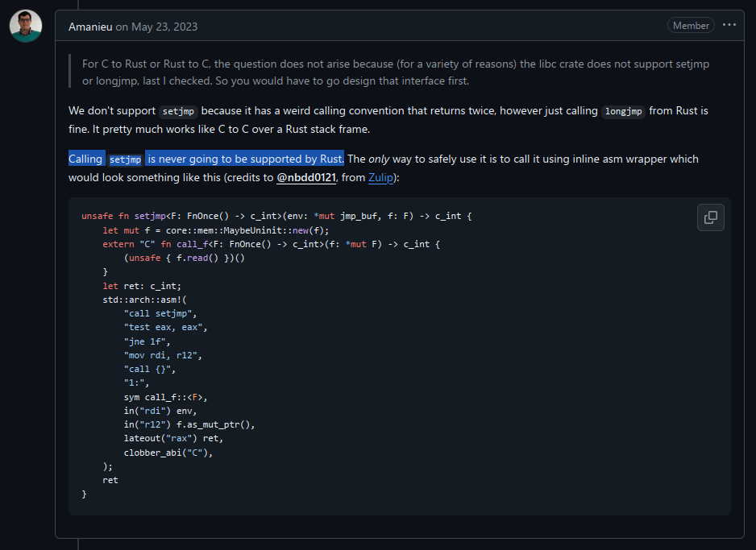The image size is (756, 550).
Task: Click the string '"call setjmp",'
Action: pyautogui.click(x=160, y=313)
